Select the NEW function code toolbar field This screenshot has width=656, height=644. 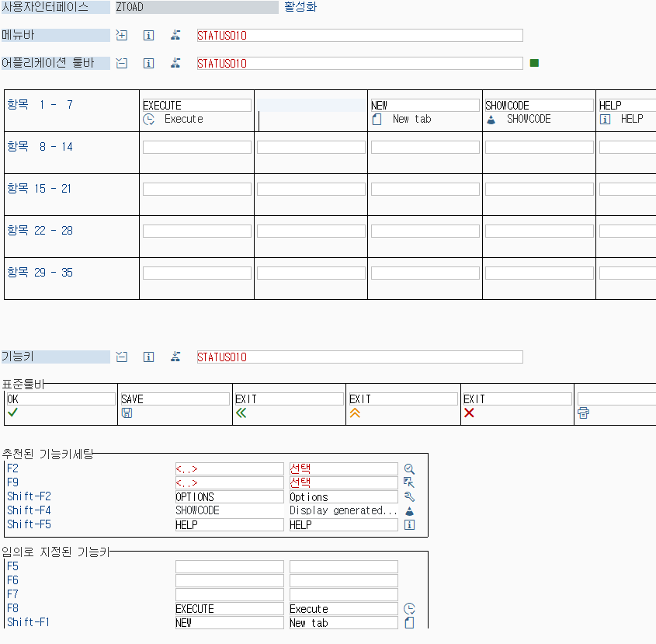425,105
